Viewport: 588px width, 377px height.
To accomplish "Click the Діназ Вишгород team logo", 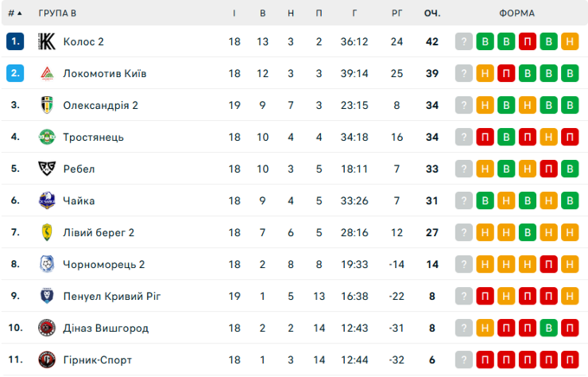I will [47, 328].
